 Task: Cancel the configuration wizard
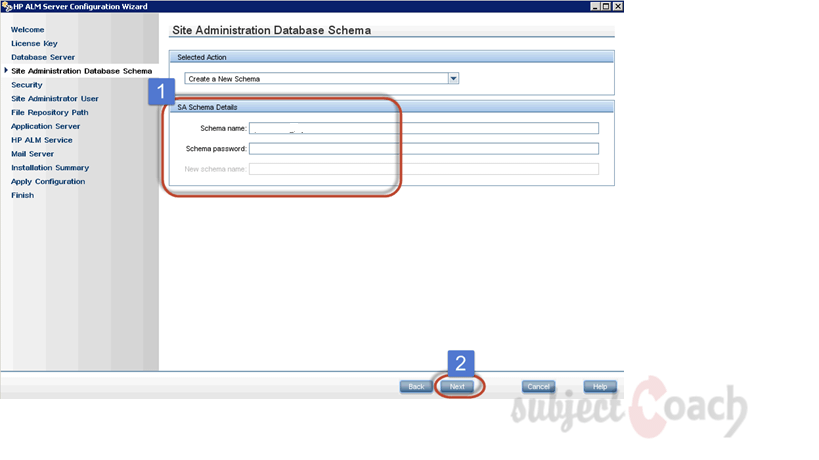pyautogui.click(x=539, y=386)
